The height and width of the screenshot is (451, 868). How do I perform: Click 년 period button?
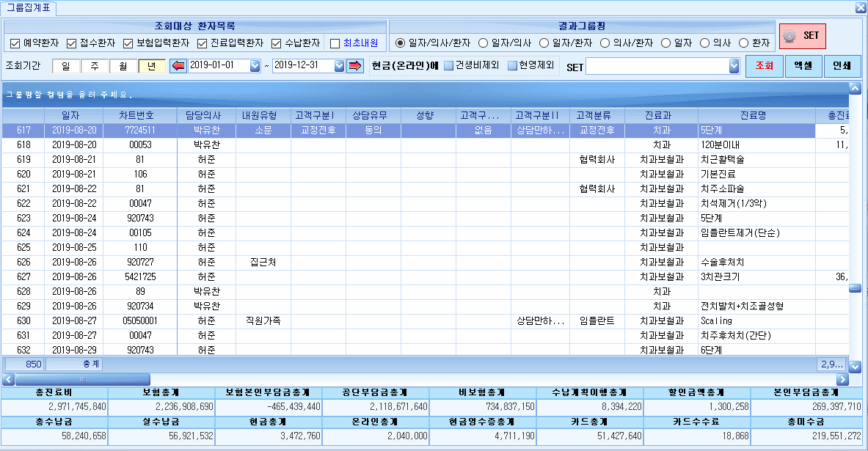pyautogui.click(x=152, y=66)
